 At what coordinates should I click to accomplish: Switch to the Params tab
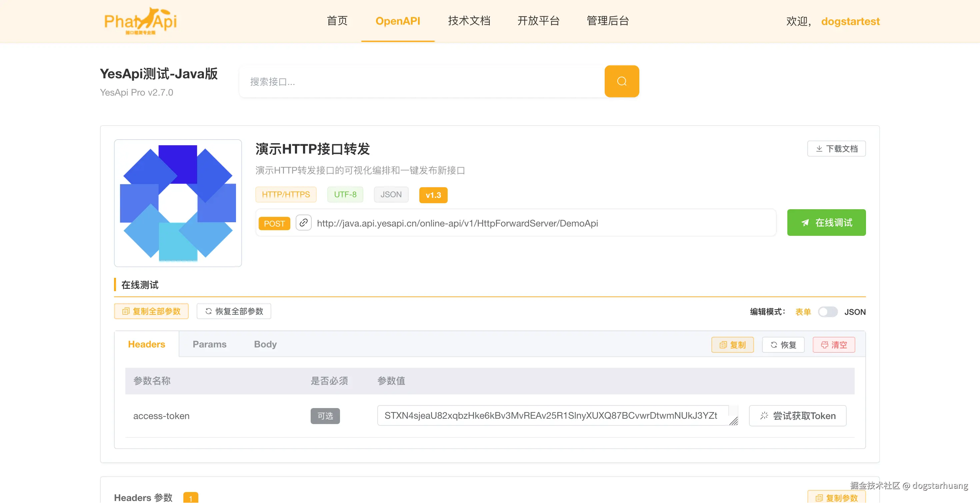[x=209, y=344]
